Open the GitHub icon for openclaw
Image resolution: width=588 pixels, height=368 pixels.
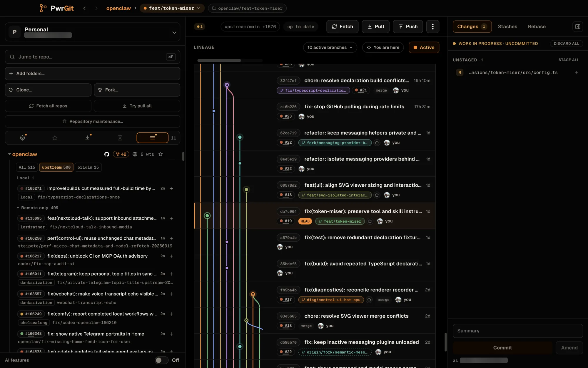[107, 154]
